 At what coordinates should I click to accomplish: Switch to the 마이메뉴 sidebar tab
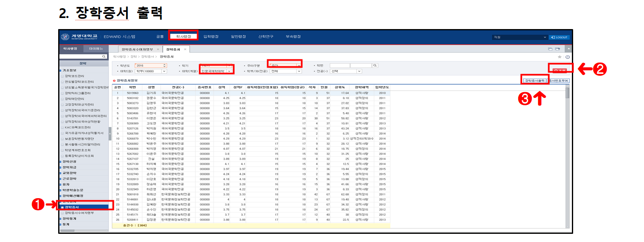(x=96, y=49)
